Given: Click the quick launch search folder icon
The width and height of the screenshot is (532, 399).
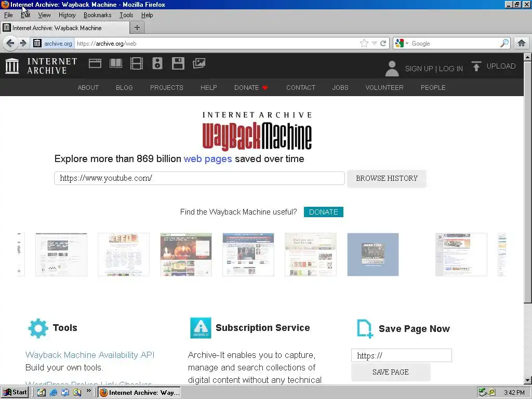Looking at the screenshot, I should (x=77, y=392).
